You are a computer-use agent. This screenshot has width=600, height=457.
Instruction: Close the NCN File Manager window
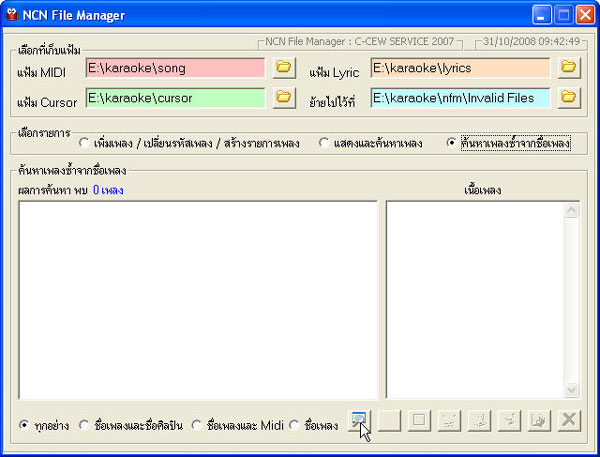click(585, 15)
